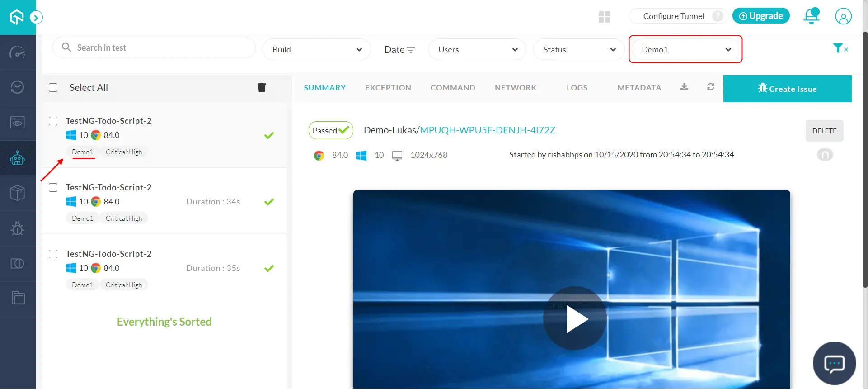Click the Search in test field
868x389 pixels.
click(154, 47)
